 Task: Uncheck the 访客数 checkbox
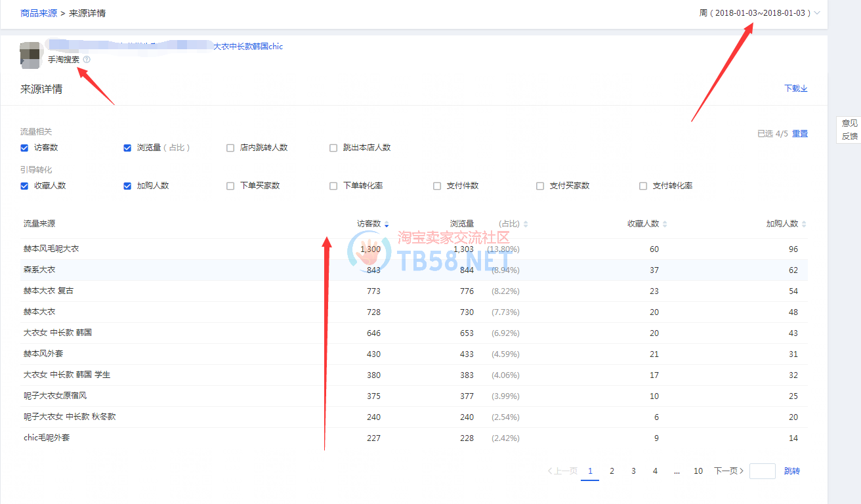click(25, 148)
